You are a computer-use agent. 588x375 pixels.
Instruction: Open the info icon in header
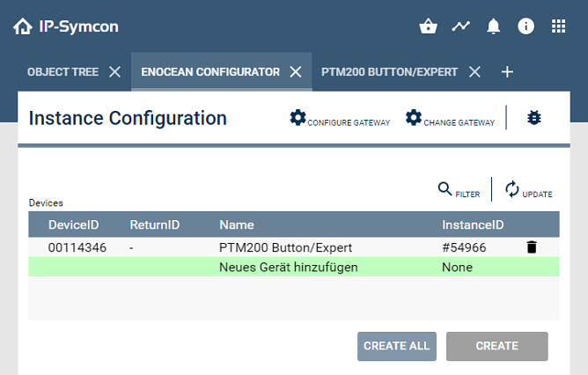[x=526, y=26]
